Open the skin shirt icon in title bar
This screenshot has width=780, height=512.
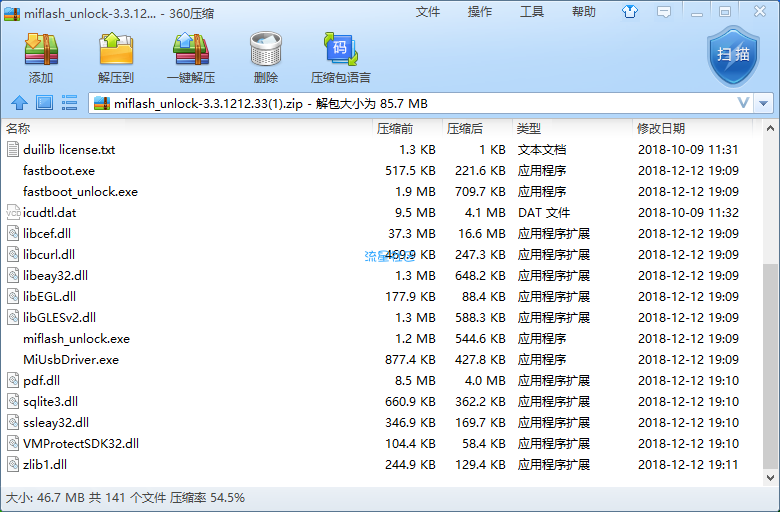coord(630,11)
